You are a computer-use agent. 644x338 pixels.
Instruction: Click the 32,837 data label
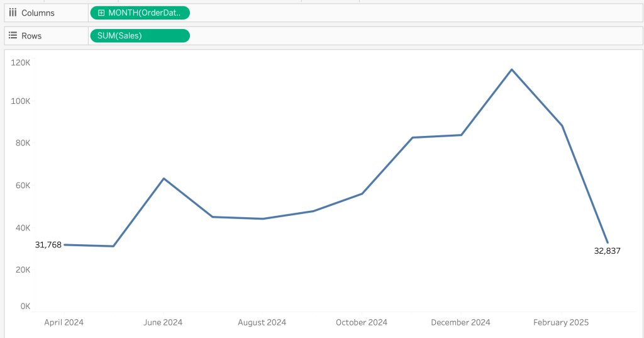[607, 251]
